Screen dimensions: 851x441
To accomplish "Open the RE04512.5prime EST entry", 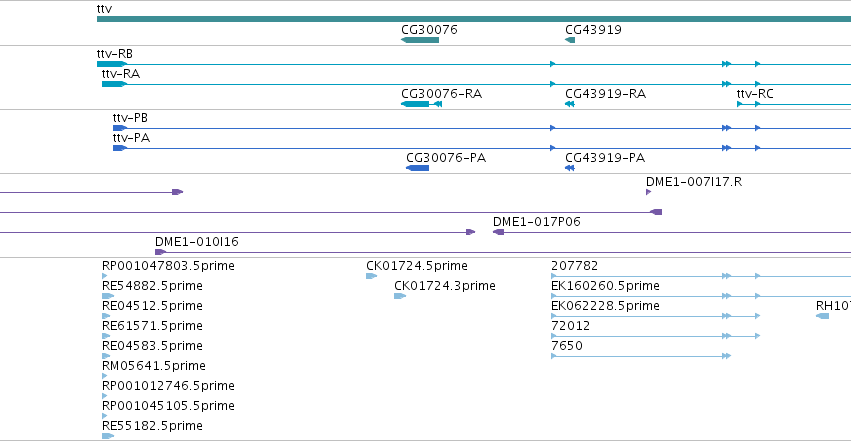I will point(152,306).
